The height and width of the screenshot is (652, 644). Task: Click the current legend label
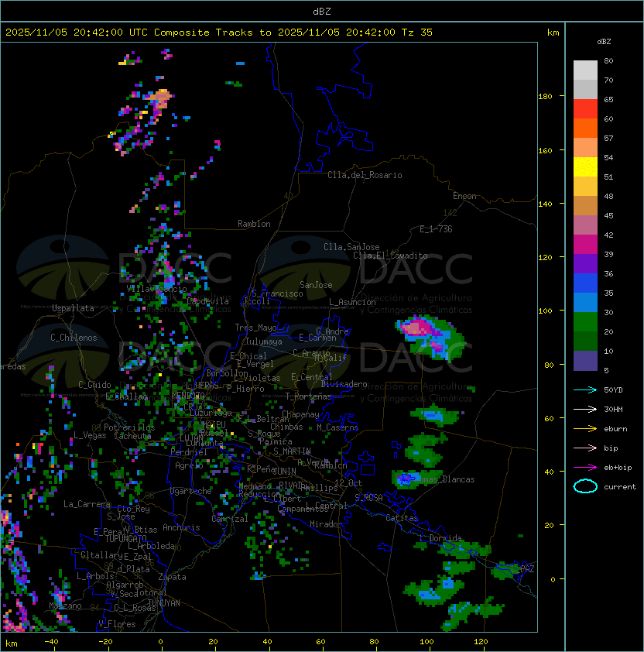tap(620, 487)
